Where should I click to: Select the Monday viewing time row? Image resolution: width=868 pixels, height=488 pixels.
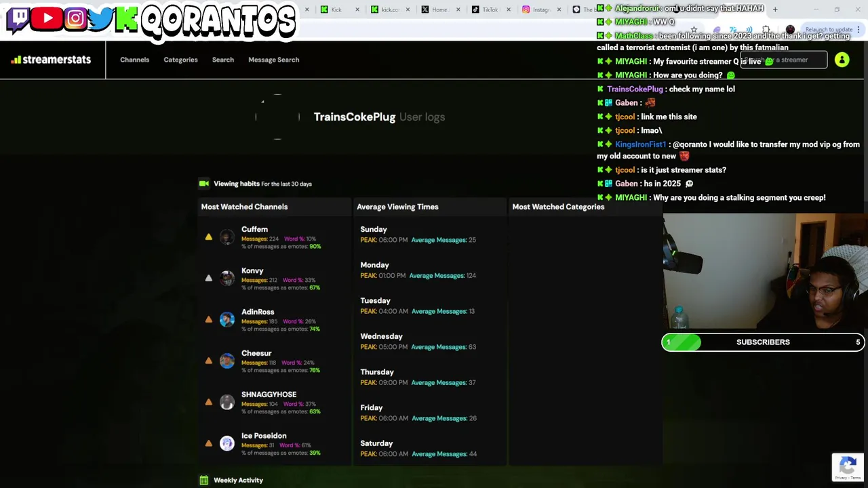pyautogui.click(x=429, y=270)
